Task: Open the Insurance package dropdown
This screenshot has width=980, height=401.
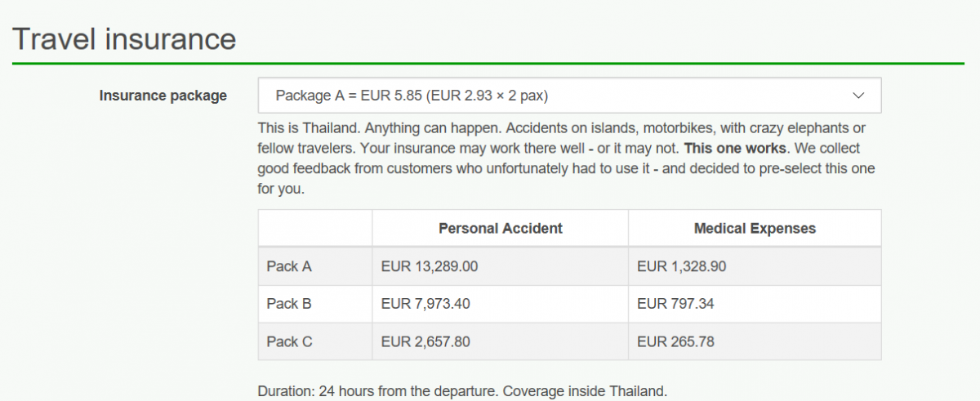Action: [569, 96]
